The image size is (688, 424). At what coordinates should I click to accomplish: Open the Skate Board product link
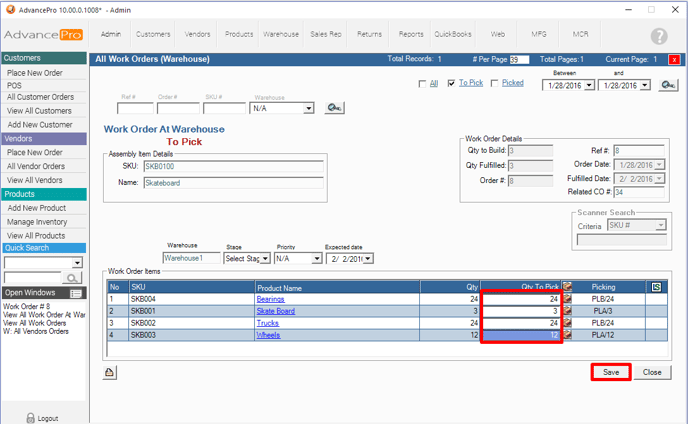(275, 311)
